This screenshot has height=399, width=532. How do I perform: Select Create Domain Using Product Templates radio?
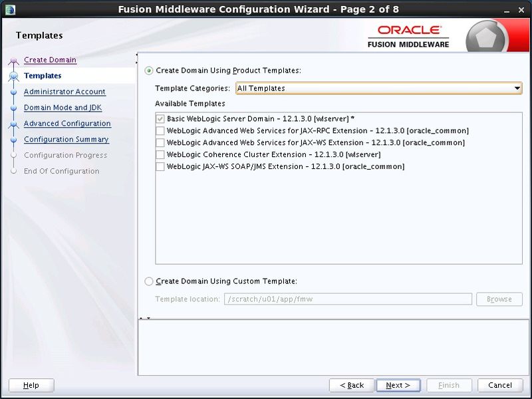[x=148, y=70]
